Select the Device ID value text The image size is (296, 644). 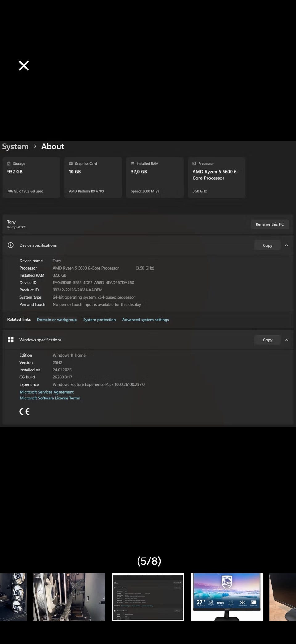tap(93, 282)
